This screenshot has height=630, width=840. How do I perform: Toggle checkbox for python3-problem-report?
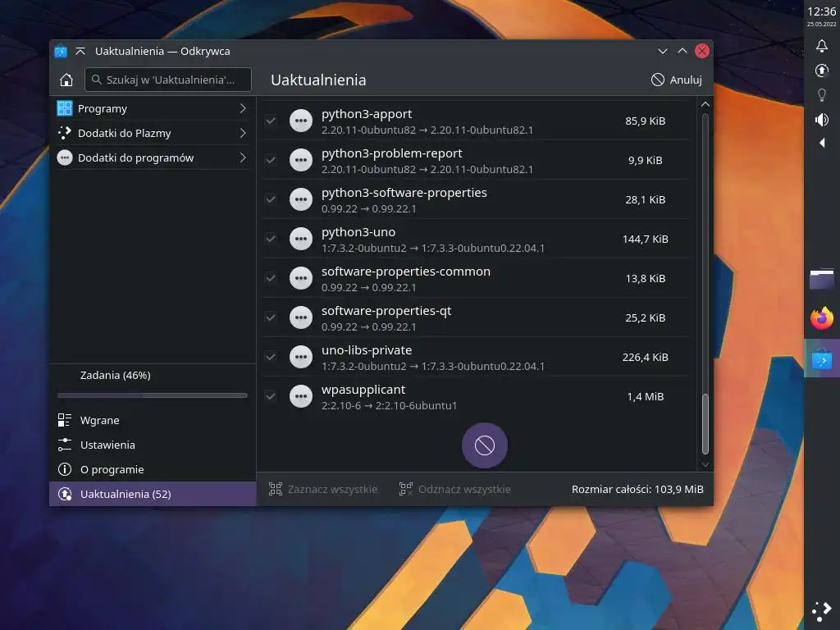271,160
